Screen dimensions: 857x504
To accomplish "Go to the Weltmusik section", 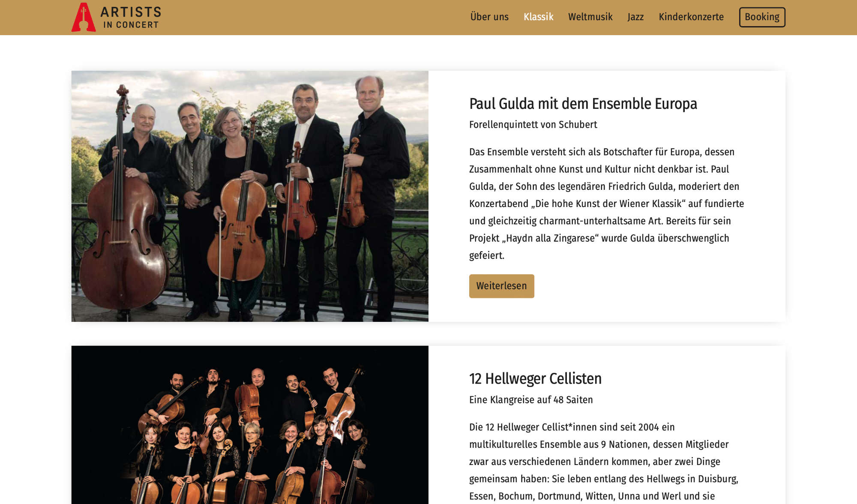I will click(590, 17).
